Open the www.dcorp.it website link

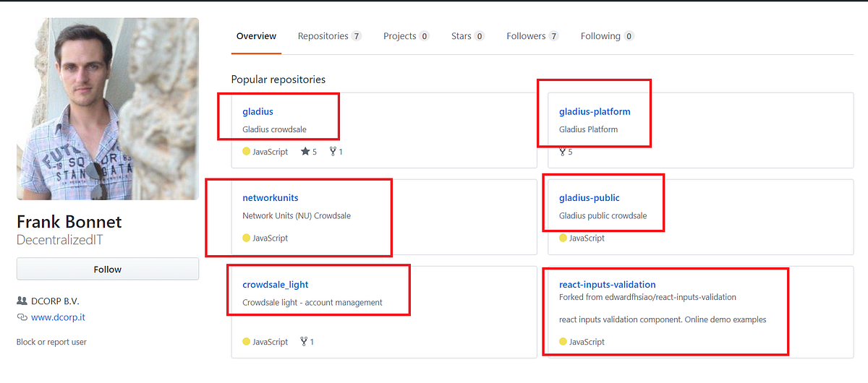point(58,317)
